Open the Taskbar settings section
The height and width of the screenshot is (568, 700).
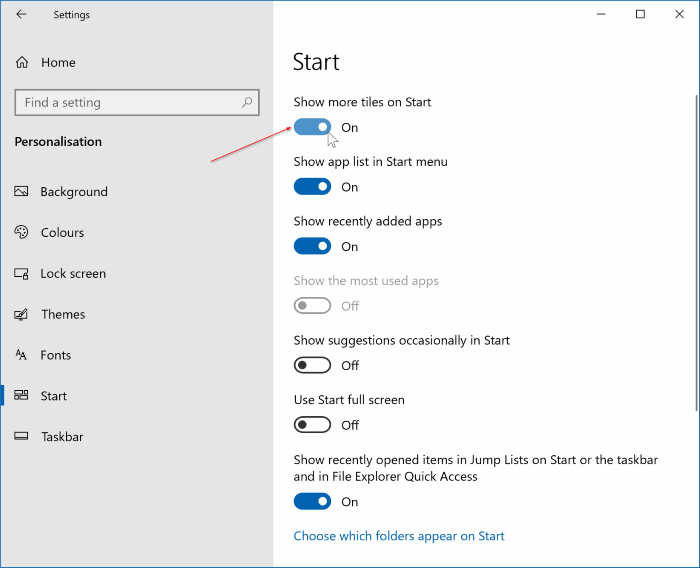[x=62, y=437]
